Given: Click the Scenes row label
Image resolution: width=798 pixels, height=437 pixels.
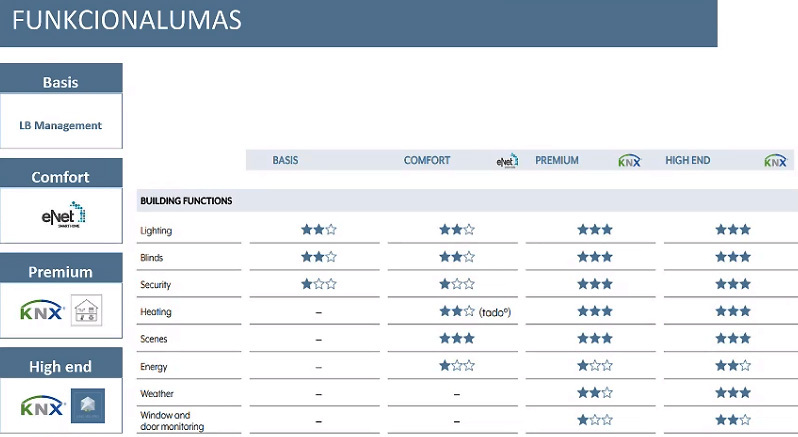Looking at the screenshot, I should 154,339.
